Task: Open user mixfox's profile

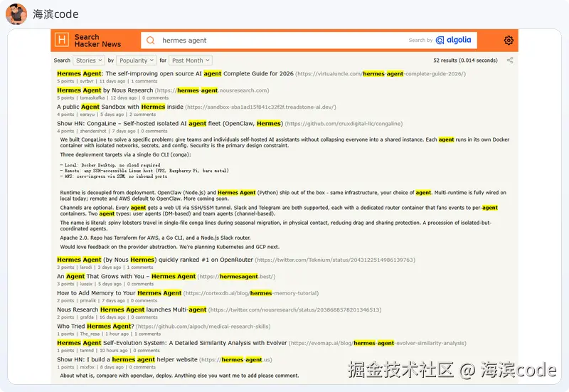Action: 87,368
